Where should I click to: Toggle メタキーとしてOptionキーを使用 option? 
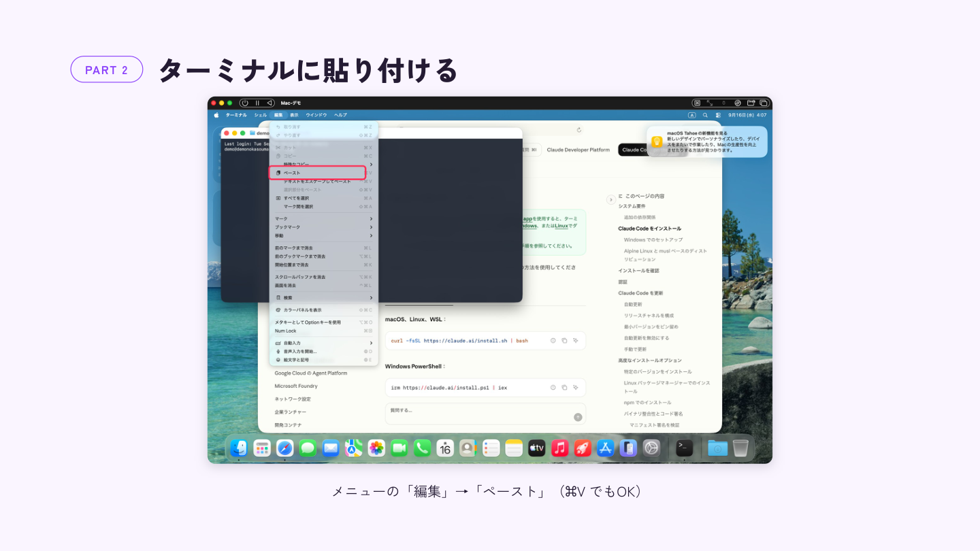pyautogui.click(x=324, y=322)
